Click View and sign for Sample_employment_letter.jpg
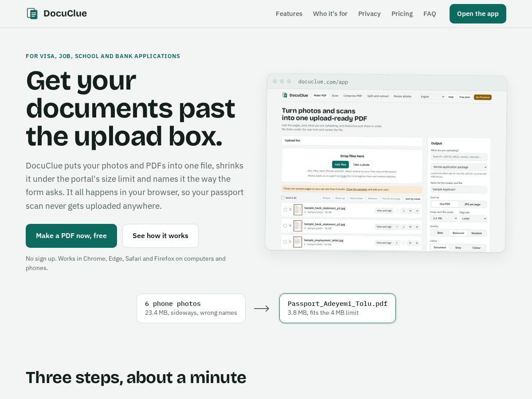Viewport: 532px width, 399px height. 383,243
